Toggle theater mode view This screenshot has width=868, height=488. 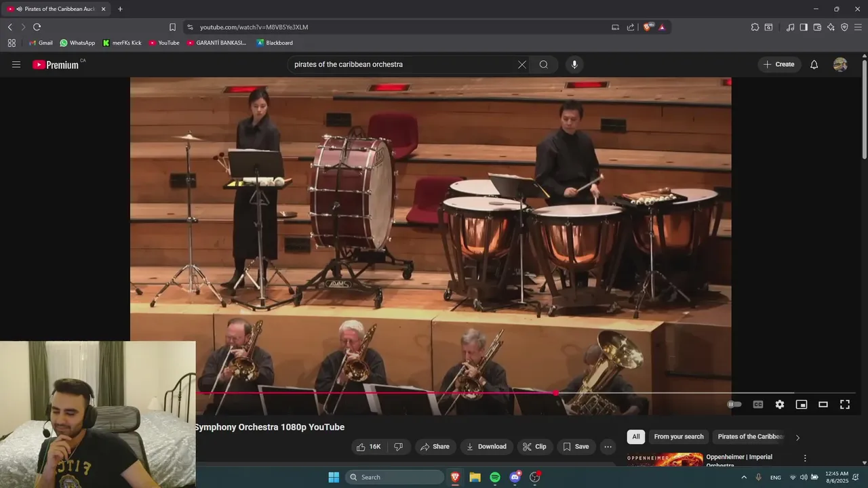[x=823, y=405]
